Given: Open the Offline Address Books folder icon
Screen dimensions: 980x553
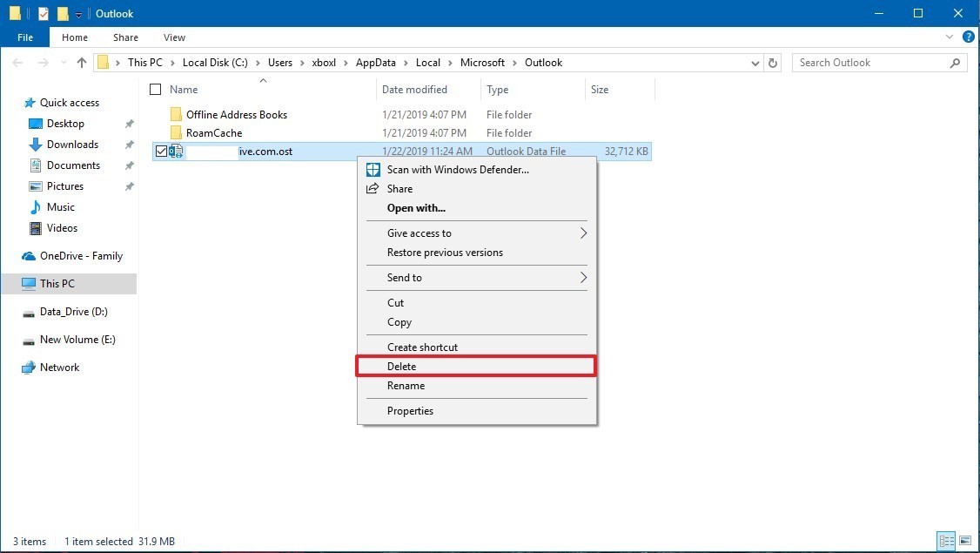Looking at the screenshot, I should coord(176,115).
